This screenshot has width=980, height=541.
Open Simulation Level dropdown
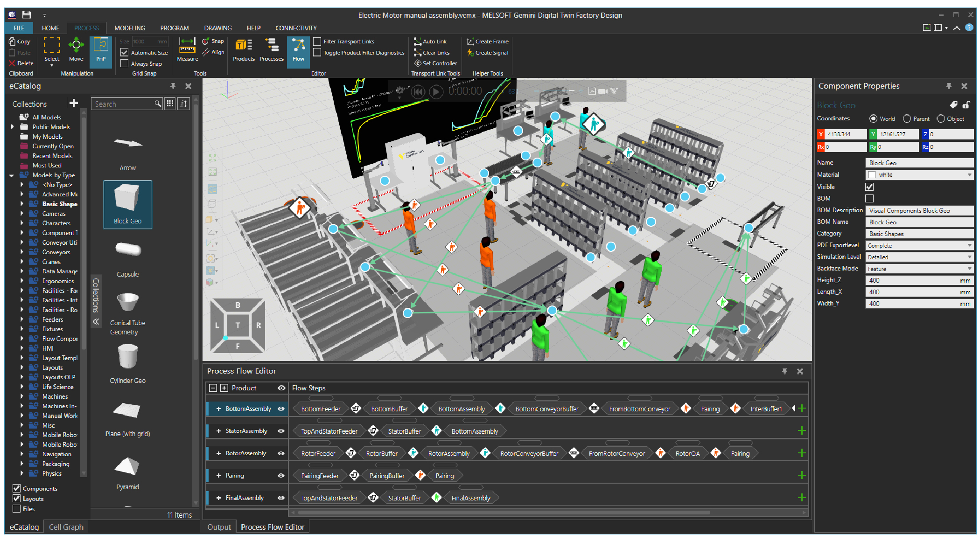coord(969,257)
